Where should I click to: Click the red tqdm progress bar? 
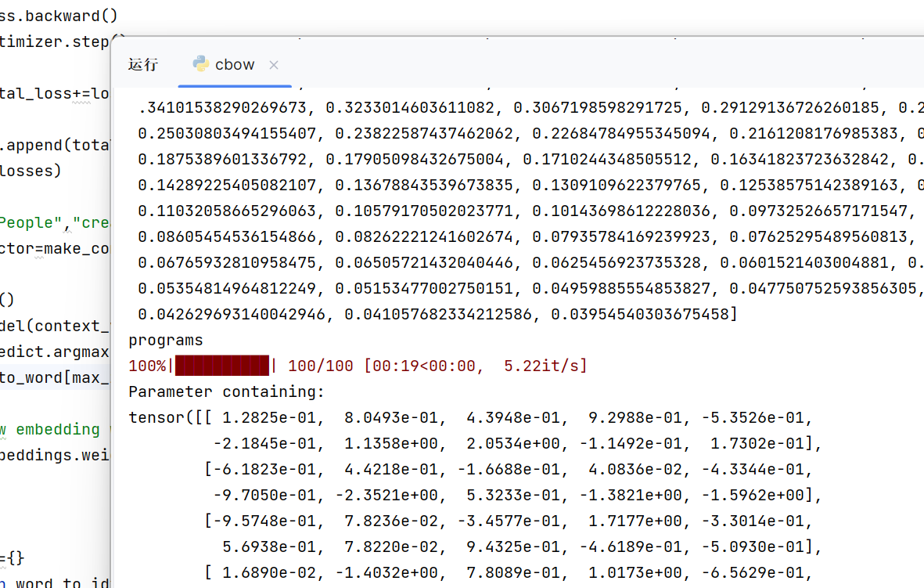click(x=222, y=366)
